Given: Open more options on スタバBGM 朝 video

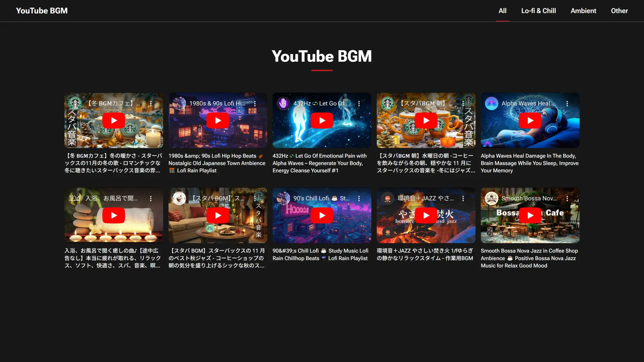Looking at the screenshot, I should [x=463, y=104].
